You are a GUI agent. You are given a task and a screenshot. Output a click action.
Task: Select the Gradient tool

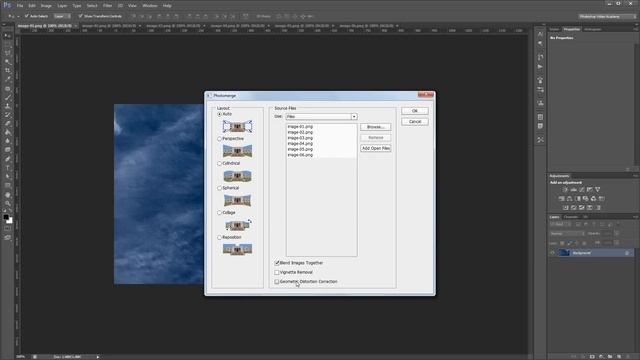pyautogui.click(x=7, y=132)
